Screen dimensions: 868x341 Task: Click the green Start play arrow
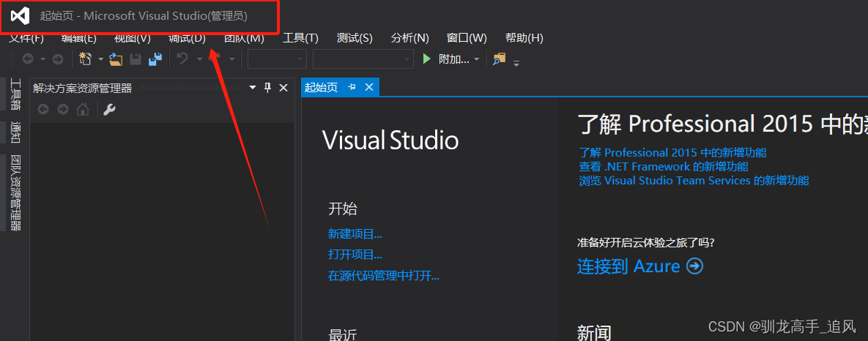point(426,59)
